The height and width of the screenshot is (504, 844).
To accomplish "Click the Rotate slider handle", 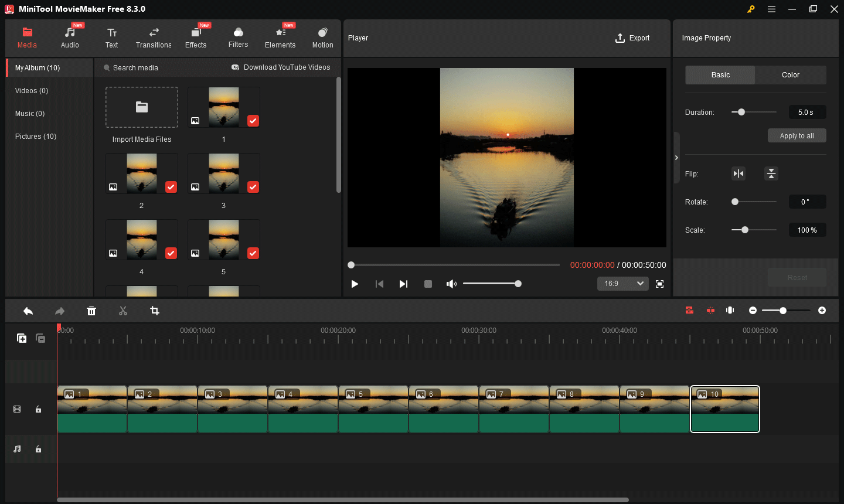I will pos(735,202).
